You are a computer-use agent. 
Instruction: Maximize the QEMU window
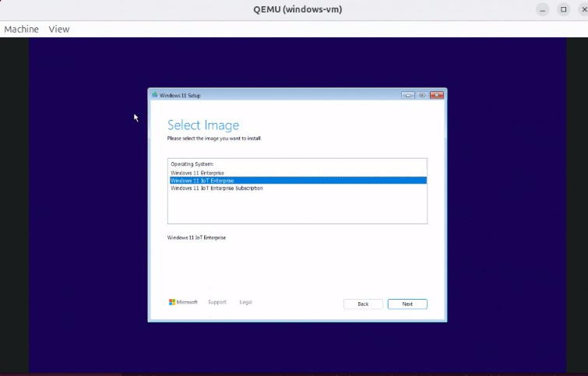coord(563,10)
